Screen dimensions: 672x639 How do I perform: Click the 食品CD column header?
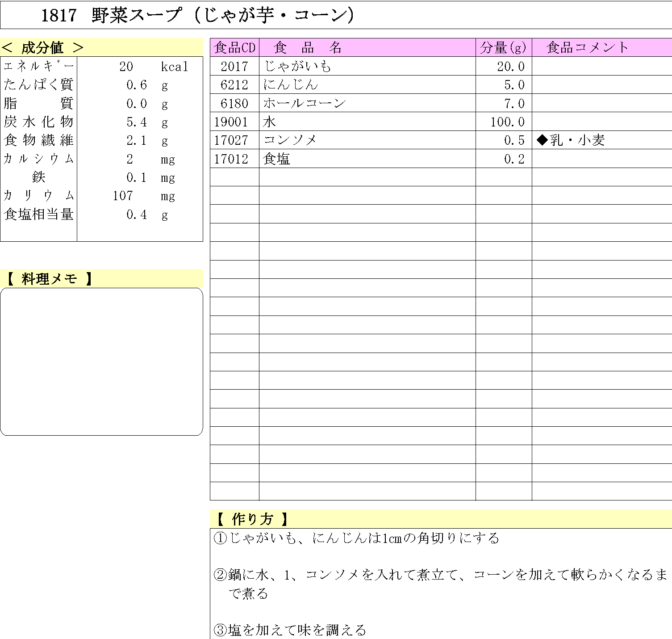(234, 47)
